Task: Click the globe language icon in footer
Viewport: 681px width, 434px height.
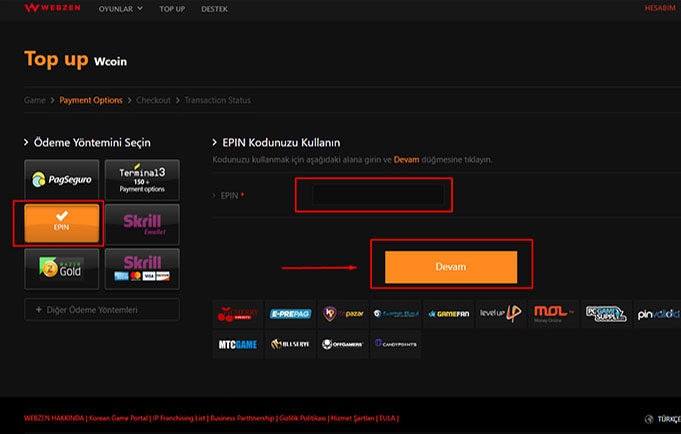Action: pyautogui.click(x=649, y=419)
